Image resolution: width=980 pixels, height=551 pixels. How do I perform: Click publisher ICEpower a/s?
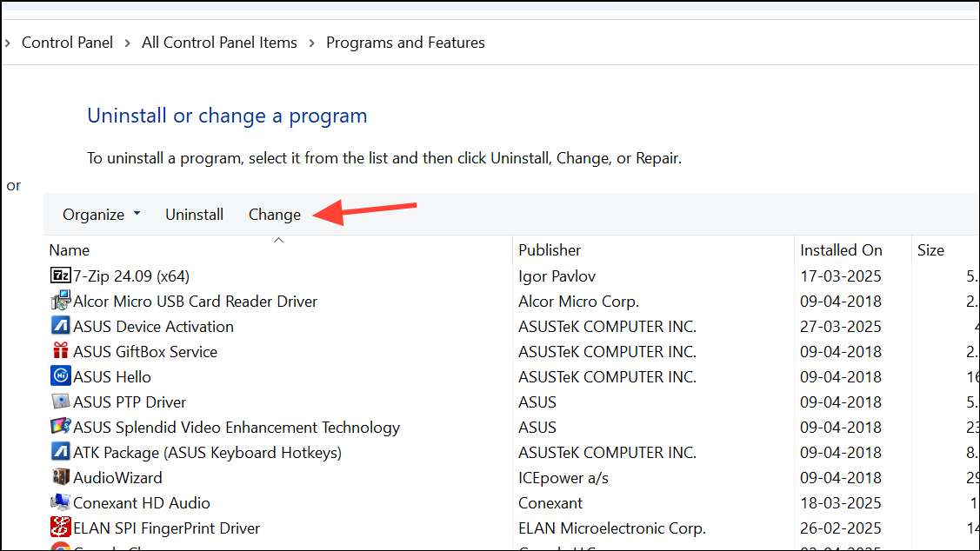[563, 478]
